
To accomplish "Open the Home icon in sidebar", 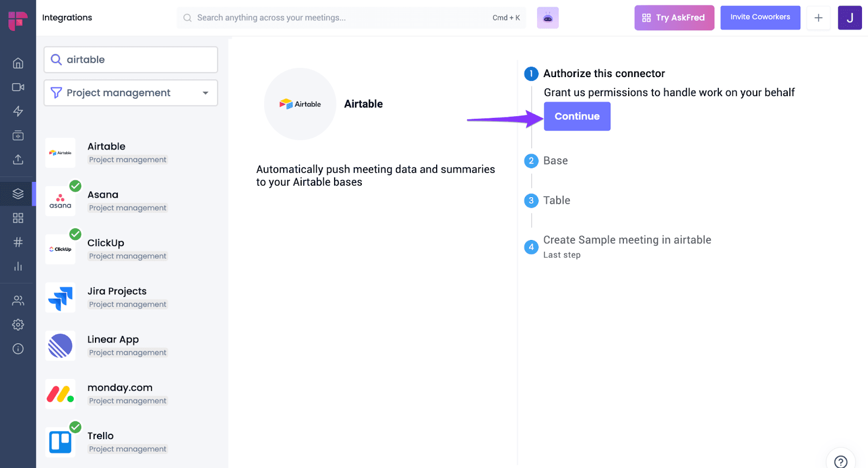I will point(18,63).
